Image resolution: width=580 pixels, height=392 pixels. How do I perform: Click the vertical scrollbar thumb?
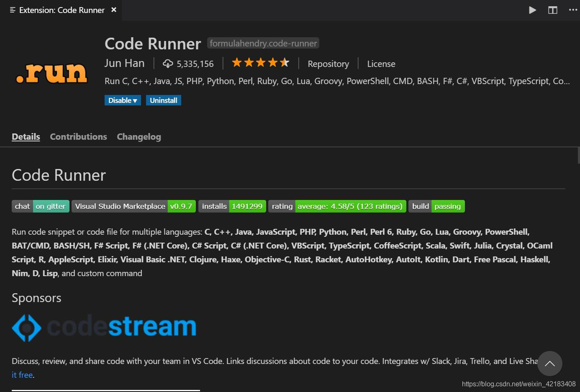[578, 155]
